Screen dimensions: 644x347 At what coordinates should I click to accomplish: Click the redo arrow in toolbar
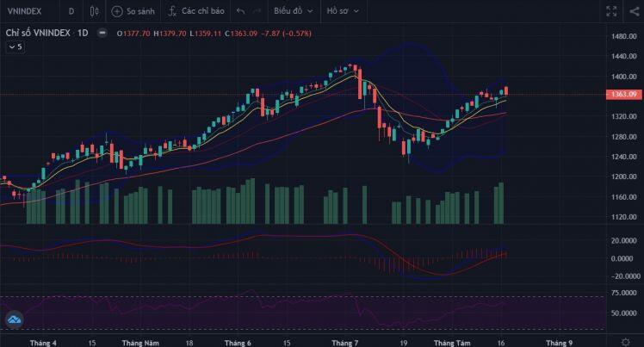(257, 11)
